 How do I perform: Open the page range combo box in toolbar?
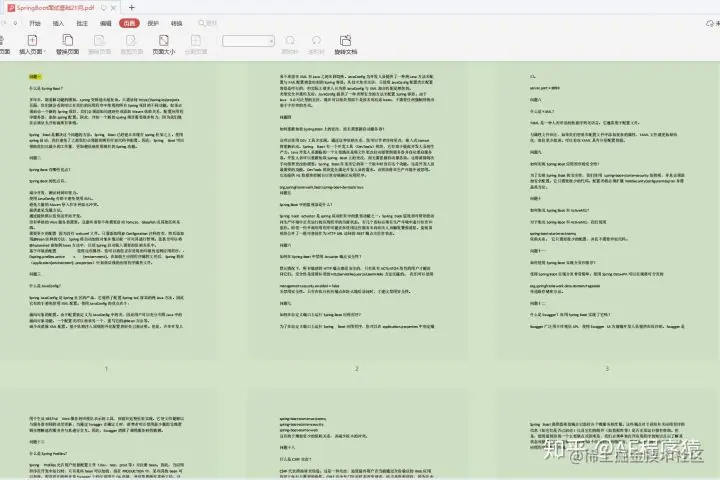click(248, 41)
